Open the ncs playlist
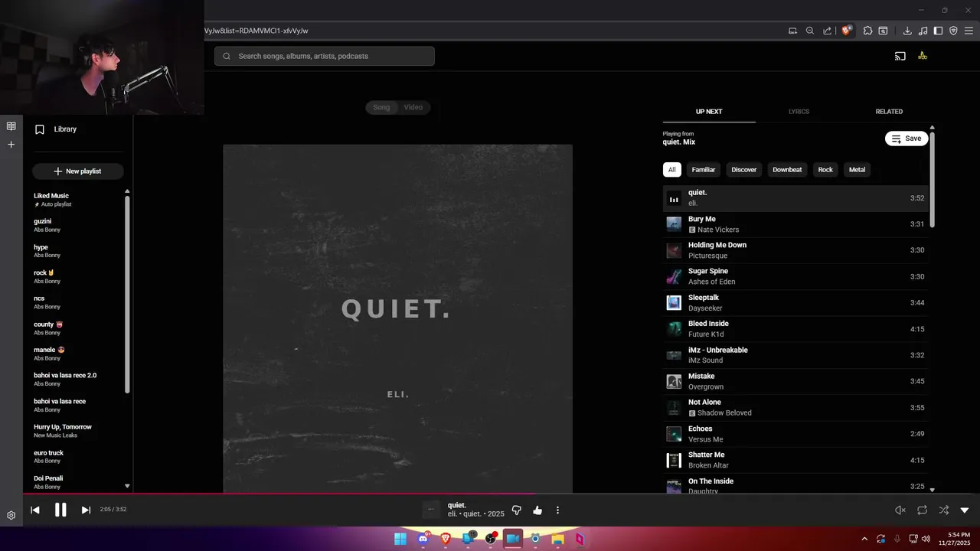The image size is (980, 551). click(x=77, y=302)
